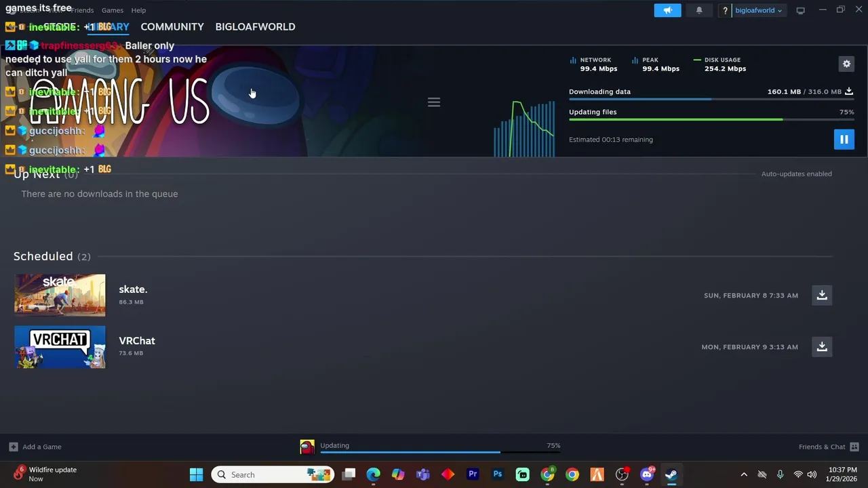The image size is (868, 488).
Task: Pause the current download
Action: tap(844, 140)
